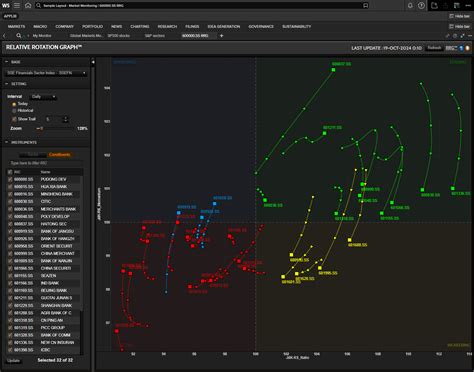
Task: Open the SSE Financials Sector Index dropdown
Action: [x=46, y=73]
